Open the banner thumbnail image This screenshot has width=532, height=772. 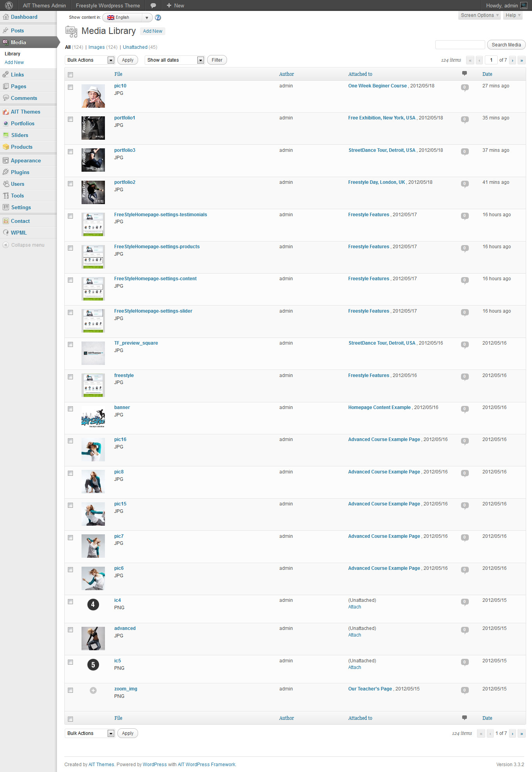tap(93, 417)
